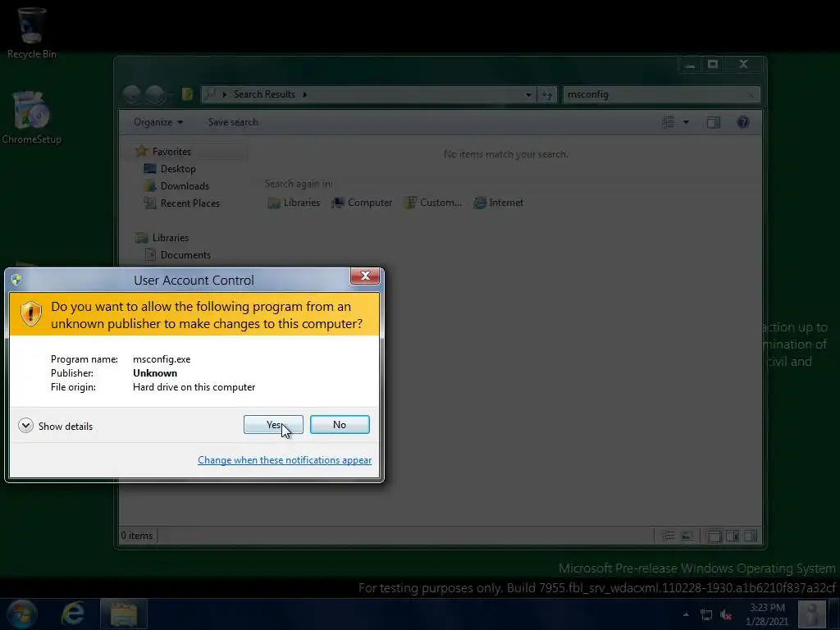This screenshot has height=630, width=840.
Task: Open Change when these notifications appear link
Action: [285, 460]
